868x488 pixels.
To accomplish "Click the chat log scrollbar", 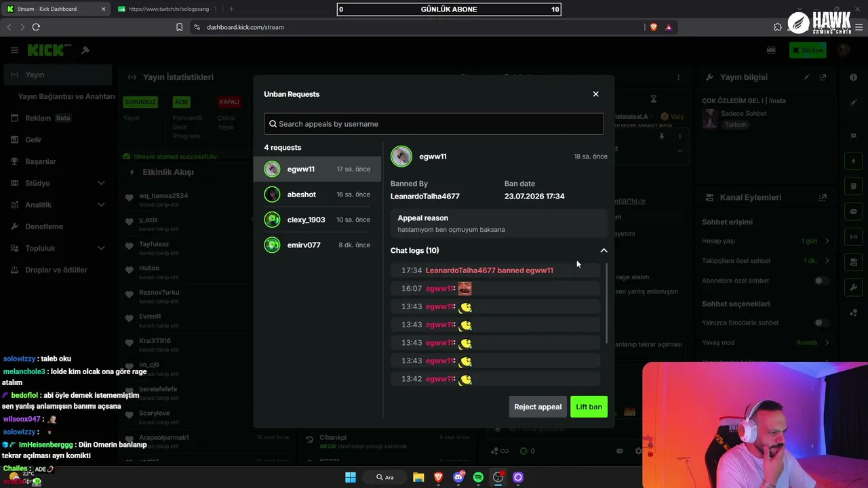I will pyautogui.click(x=606, y=304).
